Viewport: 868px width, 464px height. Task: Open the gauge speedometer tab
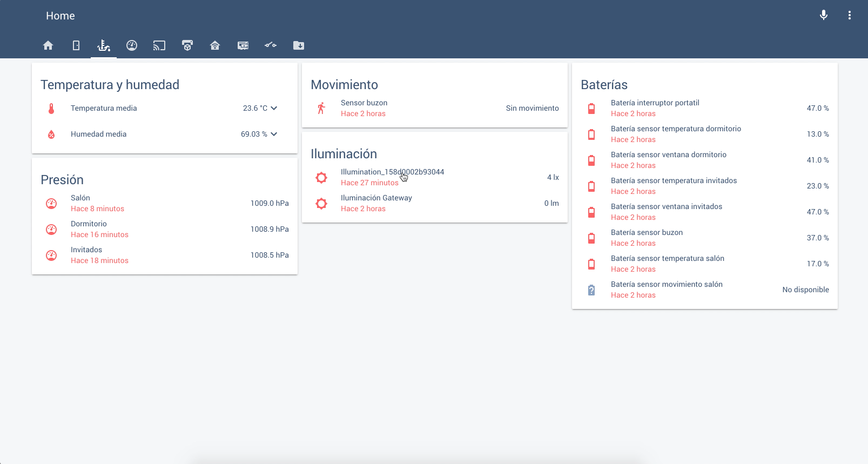132,45
